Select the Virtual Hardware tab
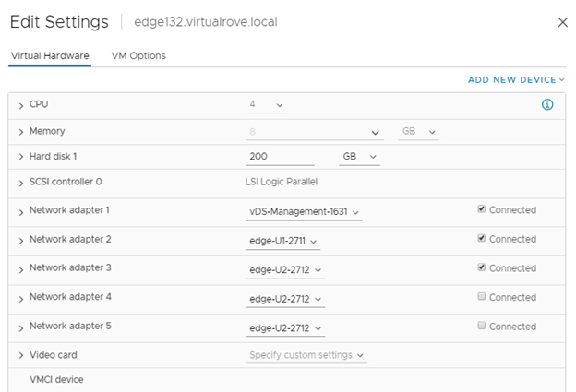Viewport: 576px width, 392px height. tap(50, 56)
